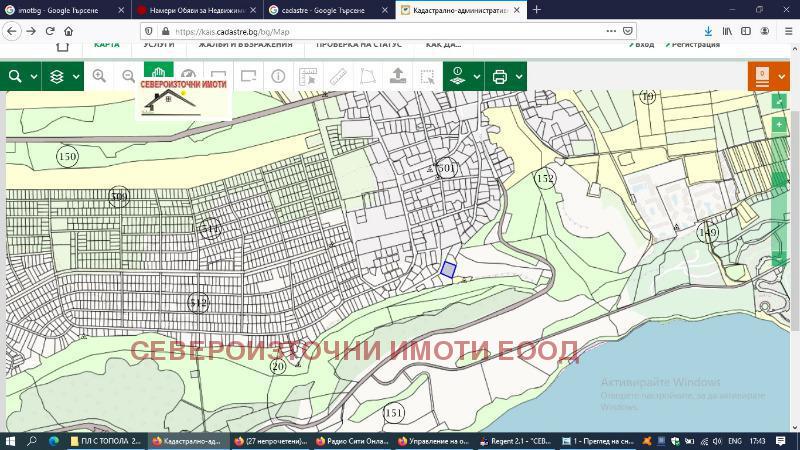Open the КАК ДА... menu tab
This screenshot has height=450, width=800.
click(x=443, y=44)
